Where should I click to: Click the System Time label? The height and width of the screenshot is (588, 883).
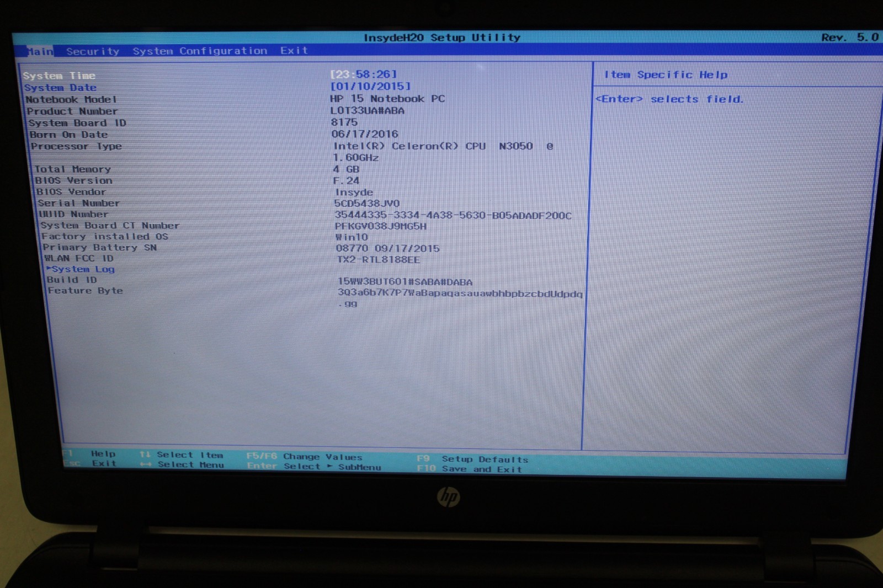[59, 76]
